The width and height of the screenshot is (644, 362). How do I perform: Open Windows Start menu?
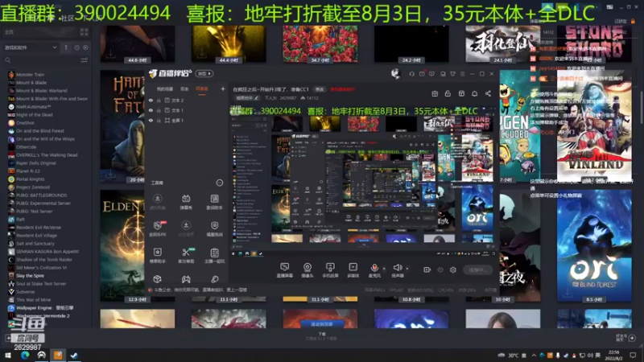pyautogui.click(x=8, y=356)
